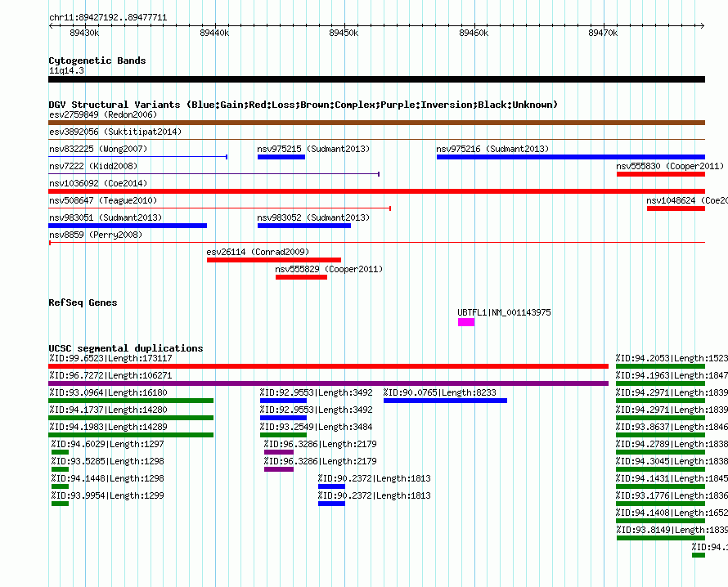The width and height of the screenshot is (728, 587).
Task: Select duplication %ID:94.6029|Length:1297 label
Action: point(108,444)
